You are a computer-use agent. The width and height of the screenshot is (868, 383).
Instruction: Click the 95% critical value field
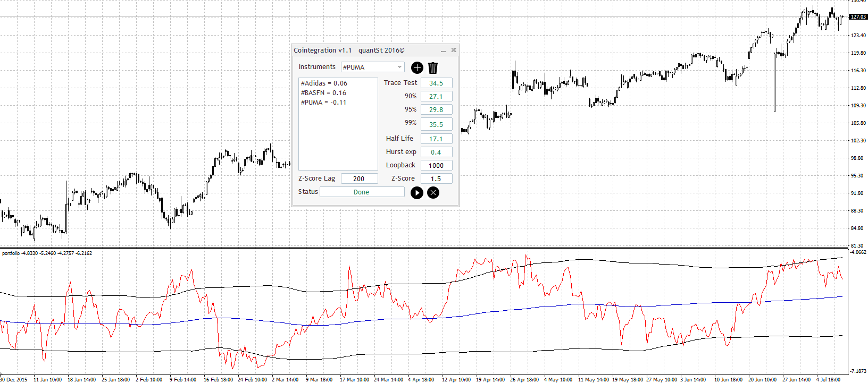[x=436, y=110]
